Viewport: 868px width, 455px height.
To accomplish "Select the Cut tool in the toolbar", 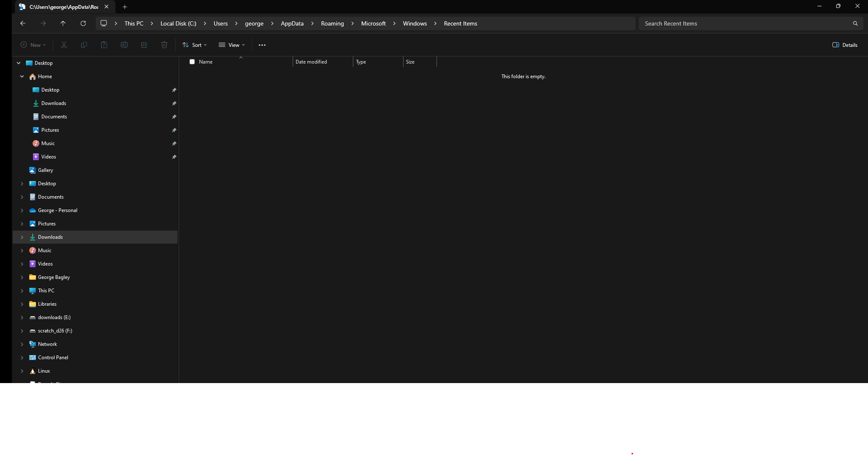I will [x=64, y=45].
